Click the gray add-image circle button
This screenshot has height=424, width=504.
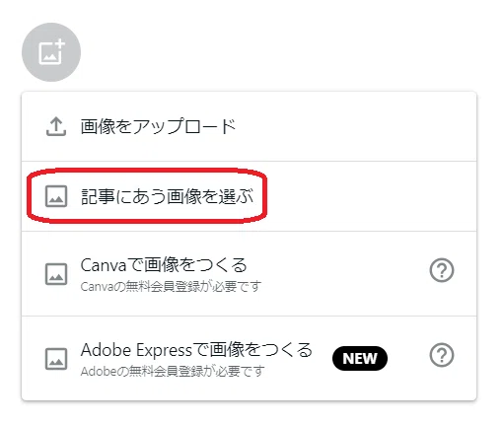coord(51,52)
